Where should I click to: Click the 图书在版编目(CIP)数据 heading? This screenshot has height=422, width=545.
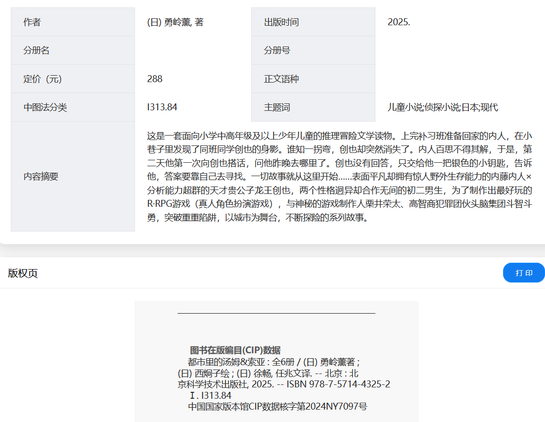pyautogui.click(x=235, y=350)
